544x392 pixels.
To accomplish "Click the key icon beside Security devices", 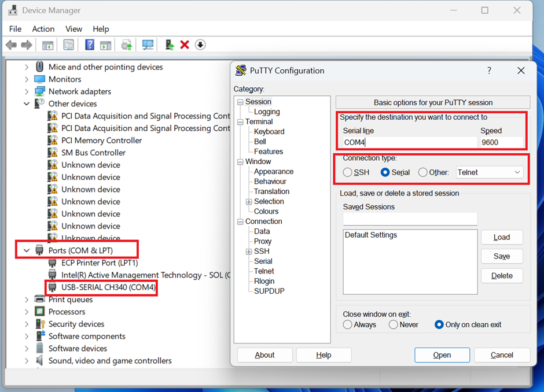I will pos(41,324).
